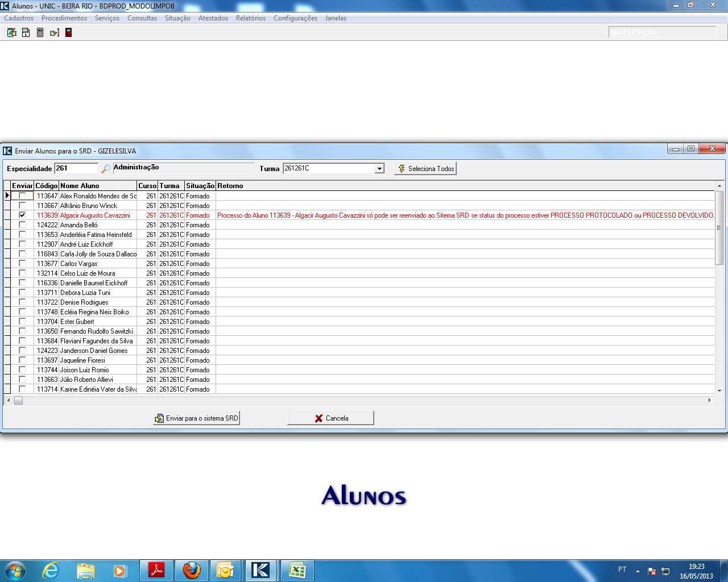Click the Seleciona Todos button
The height and width of the screenshot is (582, 728).
click(x=425, y=169)
